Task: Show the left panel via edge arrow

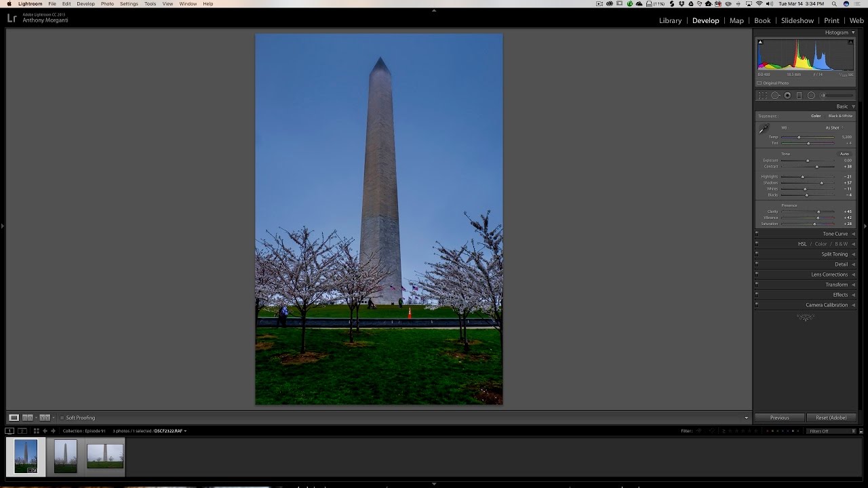Action: (2, 226)
